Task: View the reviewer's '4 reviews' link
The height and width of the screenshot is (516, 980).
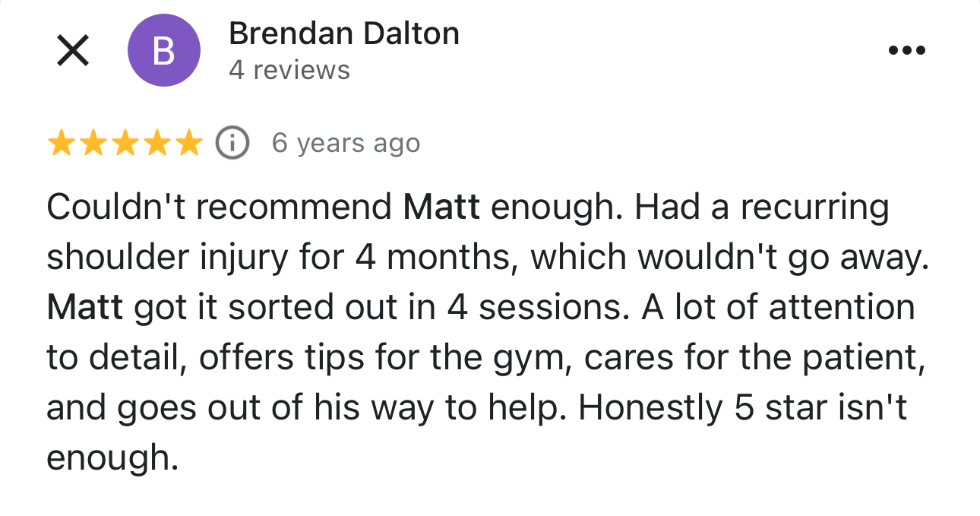Action: (x=289, y=71)
